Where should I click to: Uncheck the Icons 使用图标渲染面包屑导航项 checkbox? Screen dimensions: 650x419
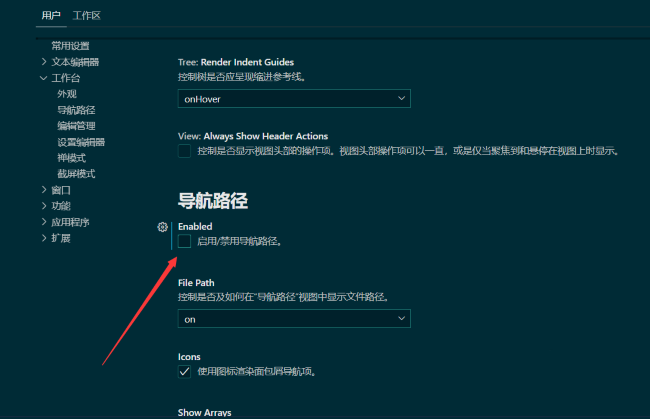point(184,371)
